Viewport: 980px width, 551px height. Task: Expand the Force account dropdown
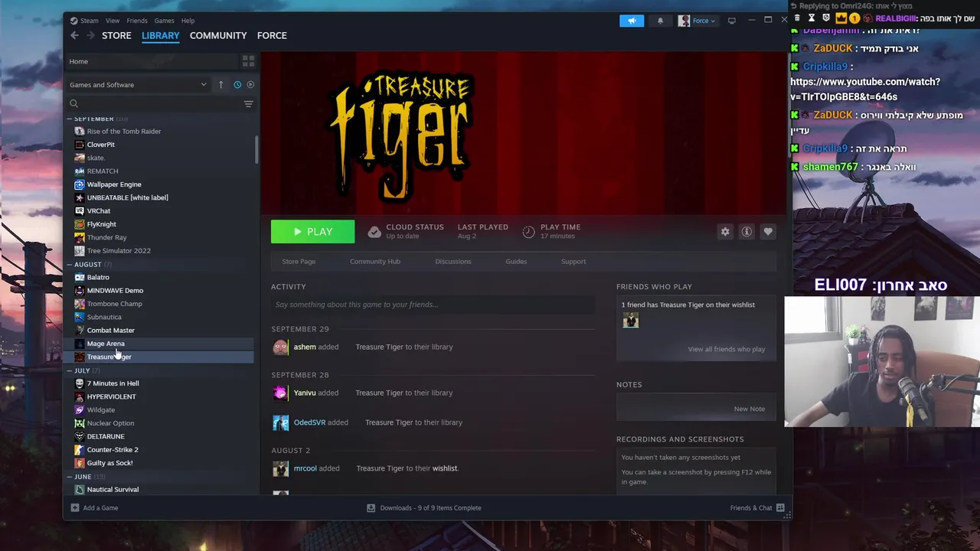click(x=704, y=21)
